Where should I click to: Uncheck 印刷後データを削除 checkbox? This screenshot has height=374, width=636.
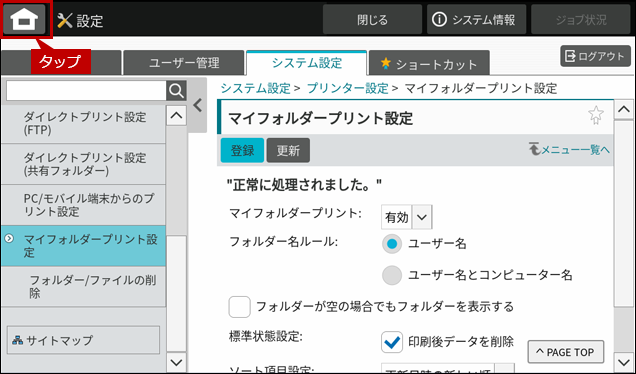[x=392, y=342]
